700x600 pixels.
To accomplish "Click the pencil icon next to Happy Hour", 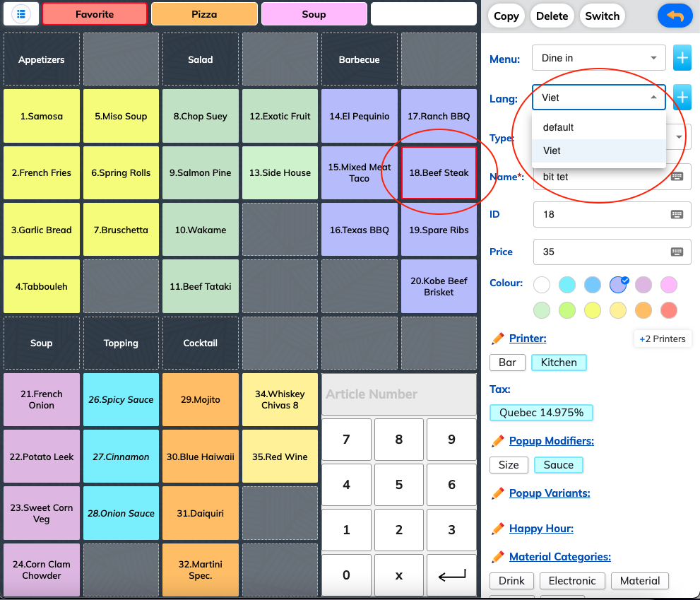I will [497, 529].
